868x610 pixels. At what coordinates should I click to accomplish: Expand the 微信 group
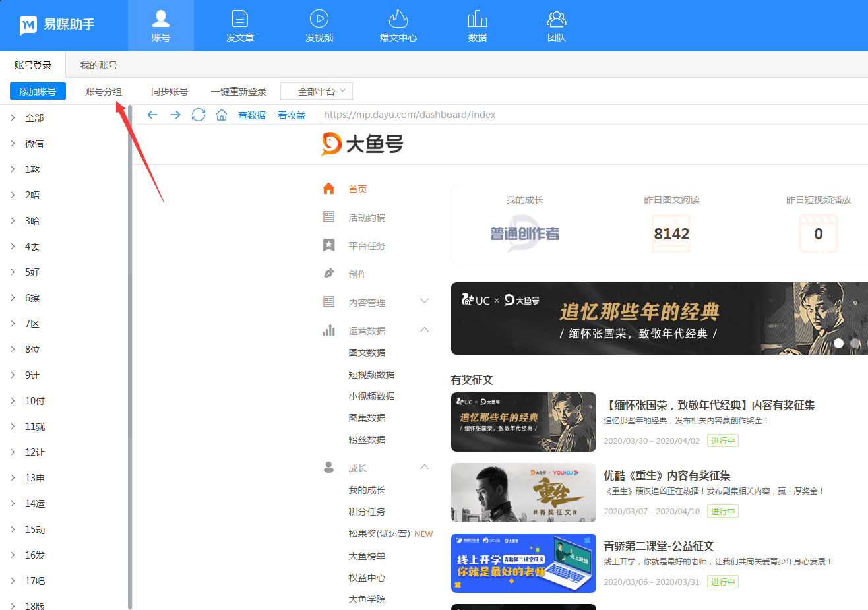coord(13,144)
